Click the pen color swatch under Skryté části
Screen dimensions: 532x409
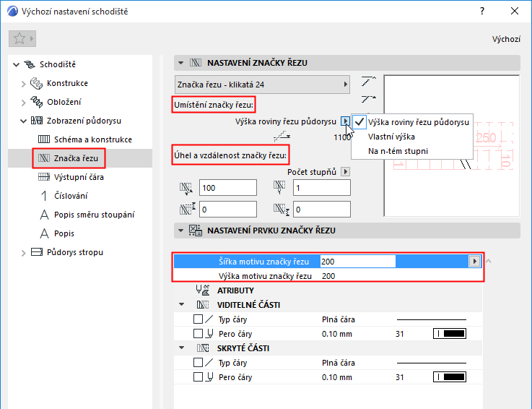[x=450, y=377]
